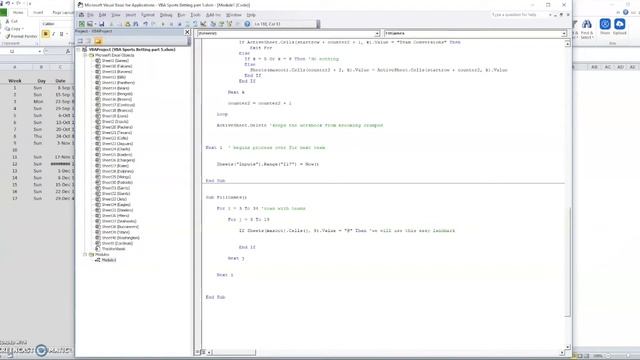Open the Window menu
The height and width of the screenshot is (360, 640).
[x=234, y=15]
